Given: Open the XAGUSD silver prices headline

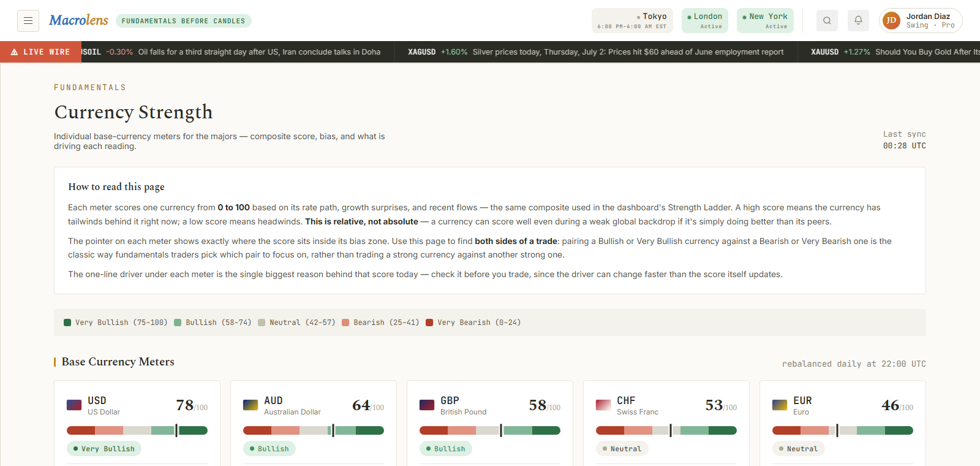Looking at the screenshot, I should [x=628, y=52].
